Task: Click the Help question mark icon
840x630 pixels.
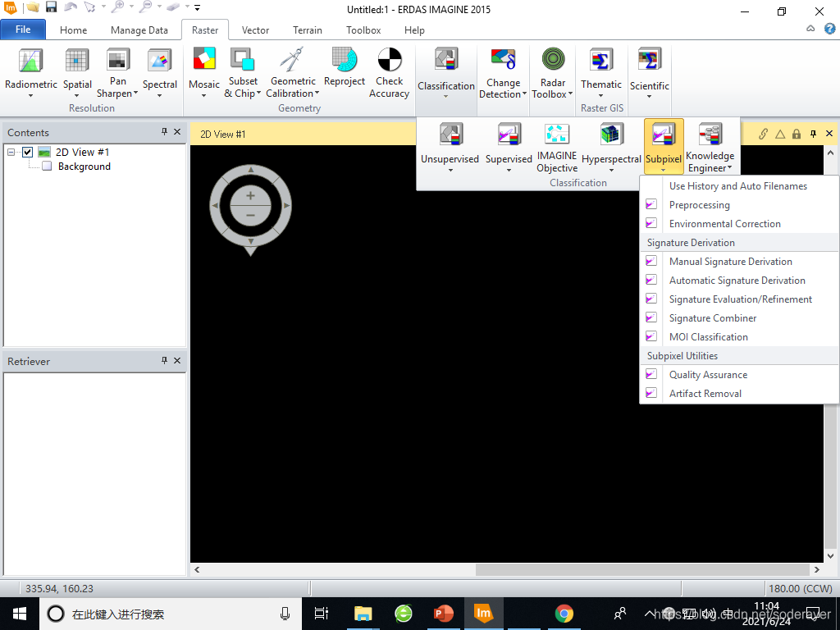Action: [x=829, y=29]
